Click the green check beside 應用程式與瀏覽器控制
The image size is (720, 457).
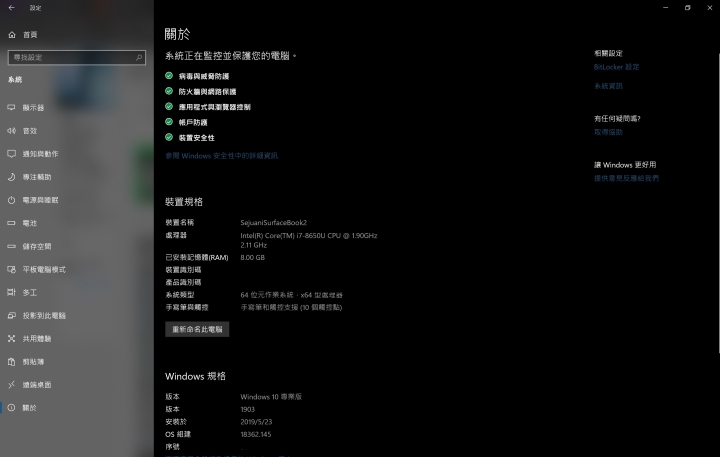point(169,107)
